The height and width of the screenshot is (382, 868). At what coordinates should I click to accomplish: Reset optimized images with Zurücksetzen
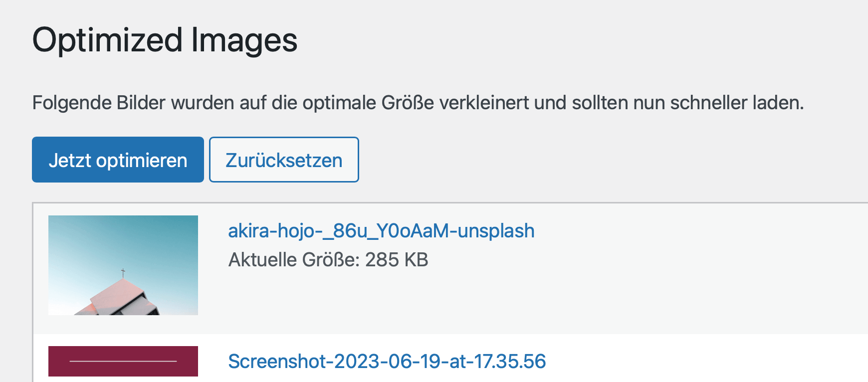[283, 160]
